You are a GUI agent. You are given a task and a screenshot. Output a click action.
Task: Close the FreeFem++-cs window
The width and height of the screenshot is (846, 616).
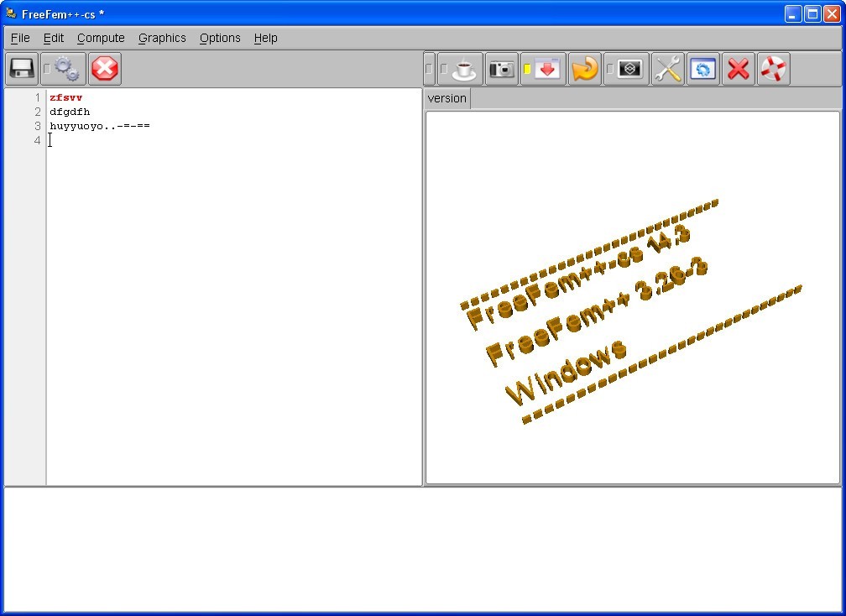pyautogui.click(x=832, y=14)
